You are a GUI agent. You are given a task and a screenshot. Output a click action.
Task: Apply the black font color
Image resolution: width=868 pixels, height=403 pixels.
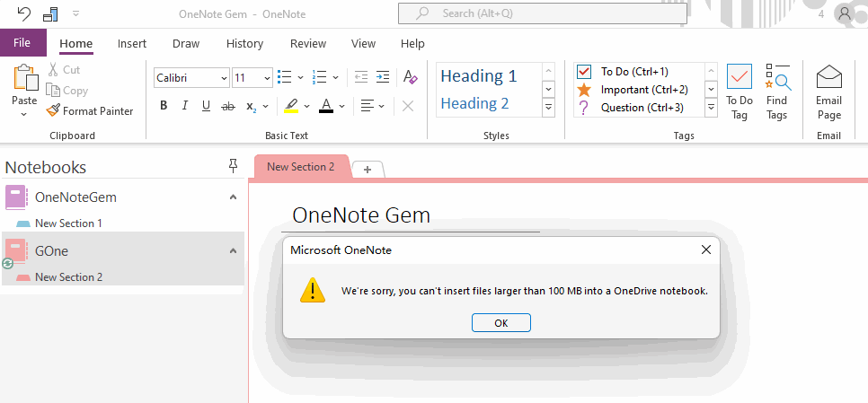click(326, 106)
